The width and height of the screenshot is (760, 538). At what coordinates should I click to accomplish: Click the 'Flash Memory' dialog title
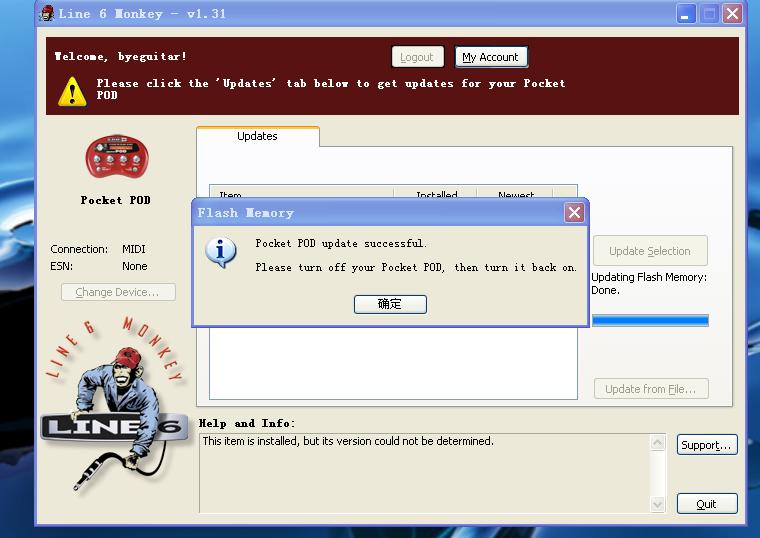pos(246,213)
